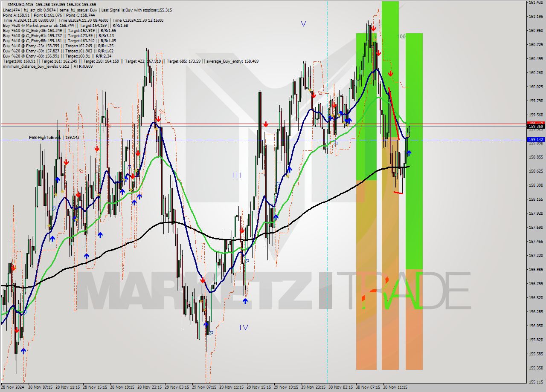Image resolution: width=546 pixels, height=392 pixels.
Task: Click 'Last Signal is:Buy with stoploss:155.315' text
Action: click(x=136, y=10)
